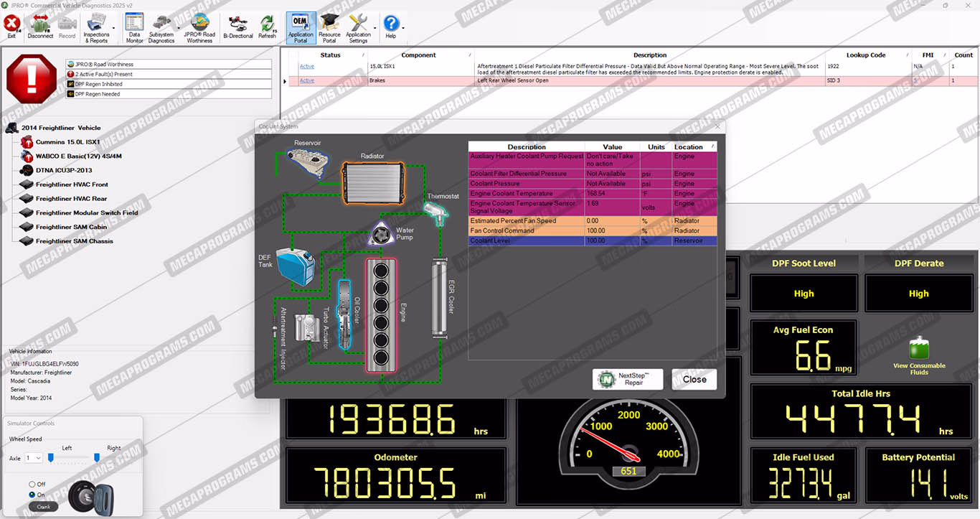Select Freightliner HVAC Rear
980x519 pixels.
(71, 199)
